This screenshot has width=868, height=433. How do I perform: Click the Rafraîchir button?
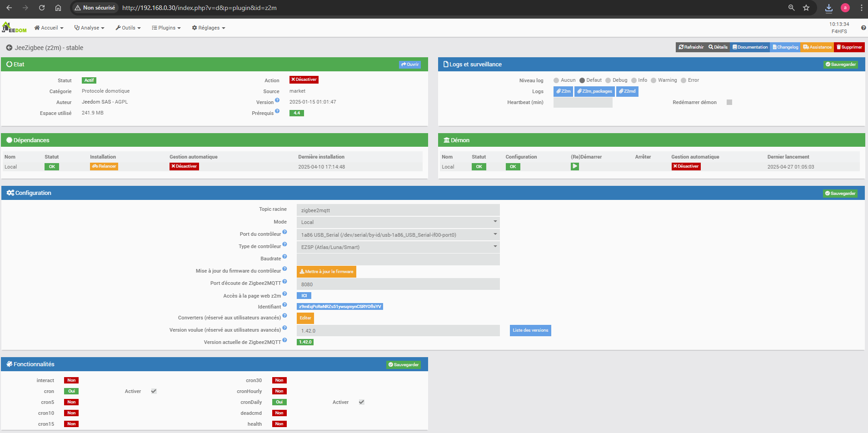(x=691, y=47)
